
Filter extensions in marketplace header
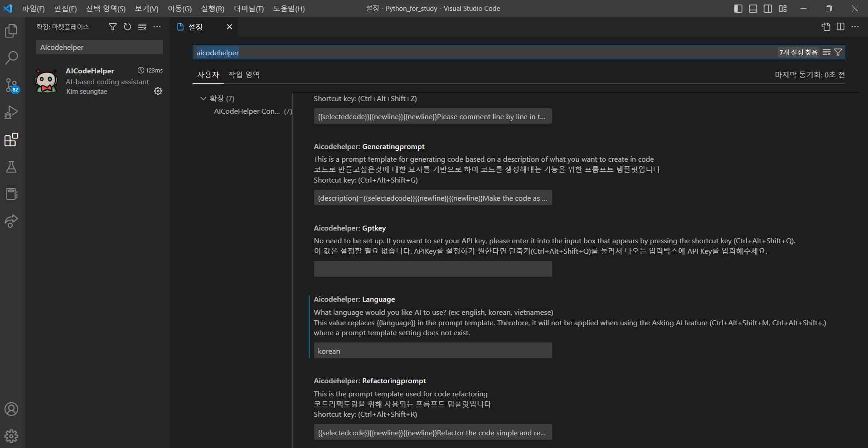pos(113,27)
